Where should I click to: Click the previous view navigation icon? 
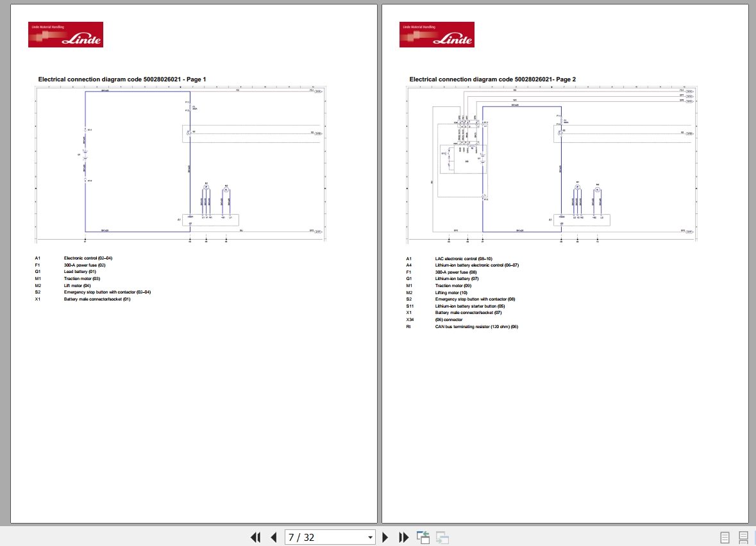click(x=423, y=537)
